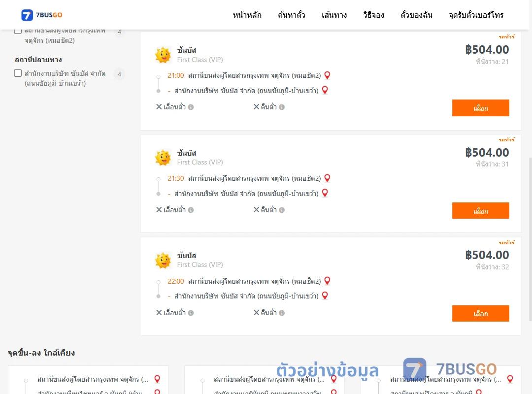Click the 21:00 departure time text
The width and height of the screenshot is (532, 394).
pyautogui.click(x=176, y=75)
